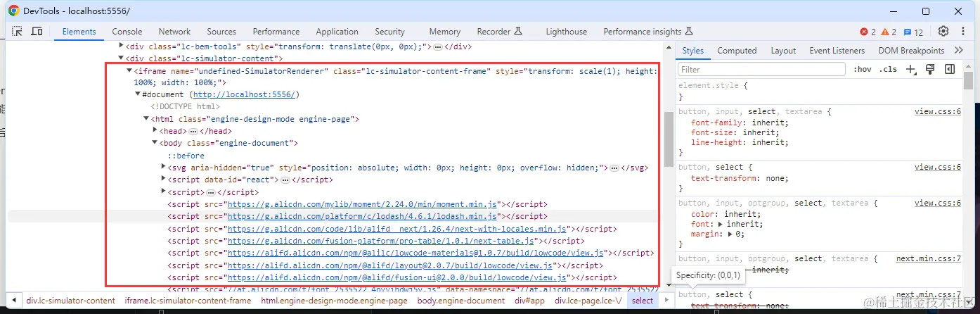
Task: Collapse the lc-simulator-content div node
Action: click(x=120, y=58)
